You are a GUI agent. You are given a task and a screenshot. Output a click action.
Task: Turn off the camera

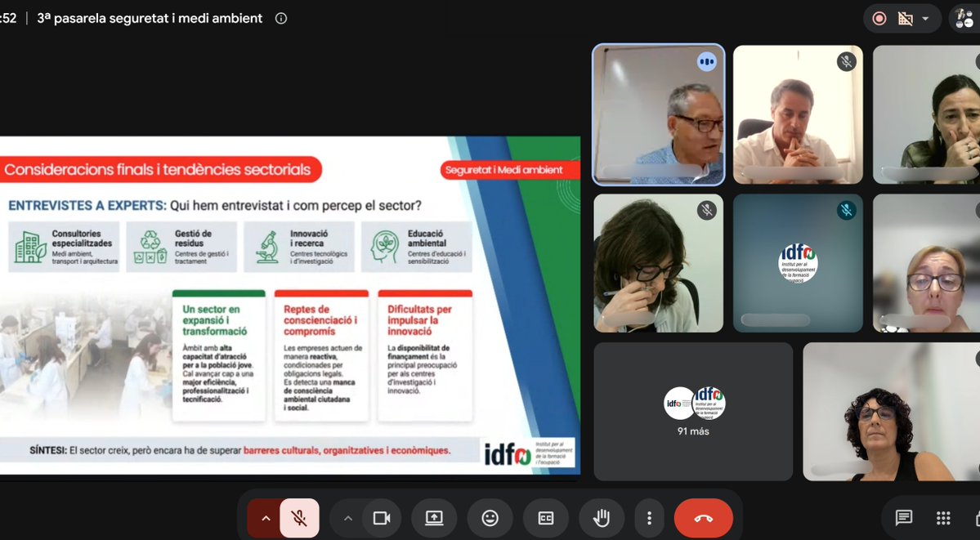click(x=381, y=518)
